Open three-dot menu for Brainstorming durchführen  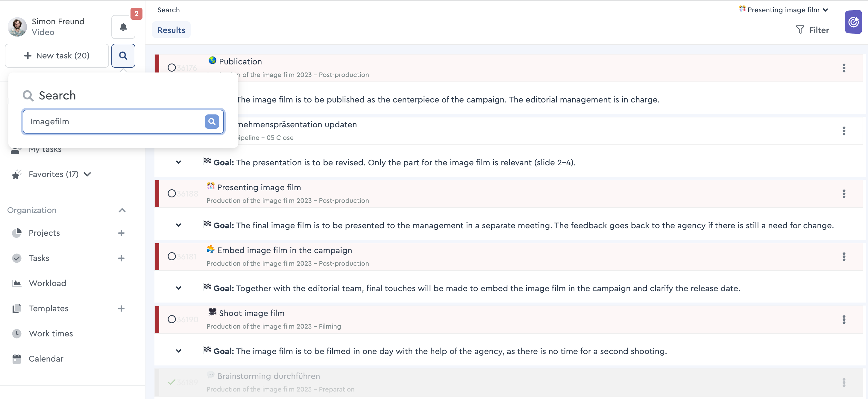click(844, 383)
